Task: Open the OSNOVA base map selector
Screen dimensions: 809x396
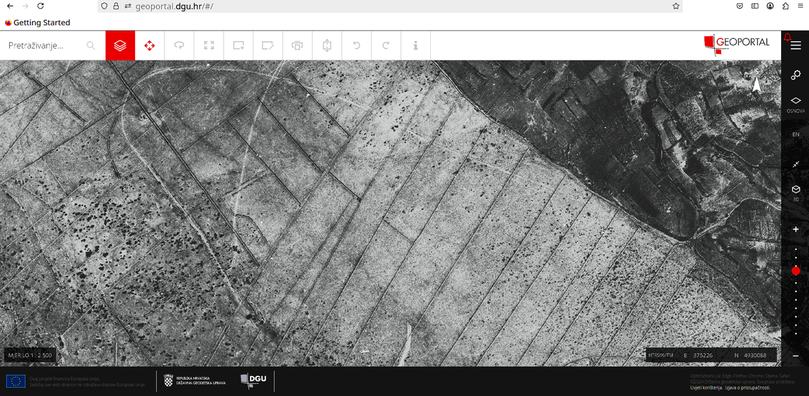Action: pos(796,104)
